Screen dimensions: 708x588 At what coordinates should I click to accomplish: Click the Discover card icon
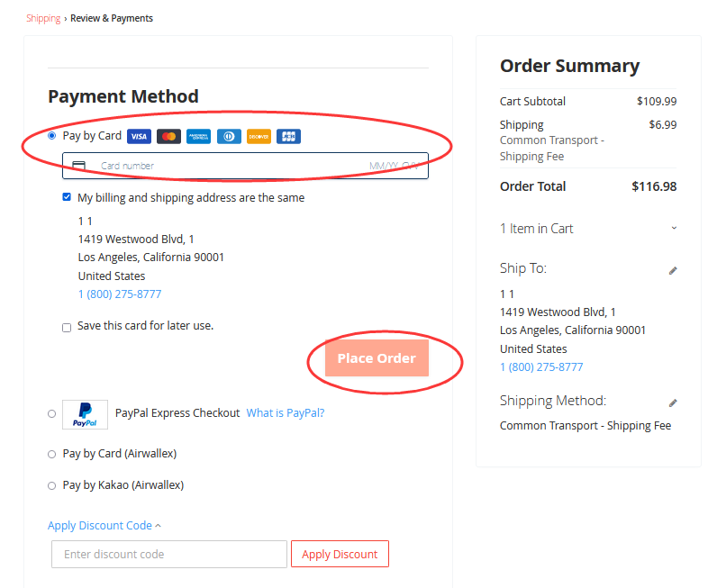(259, 136)
